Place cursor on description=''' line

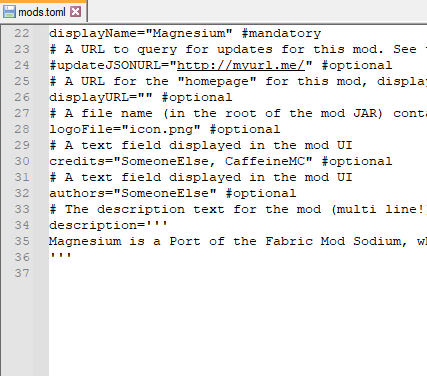coord(108,225)
